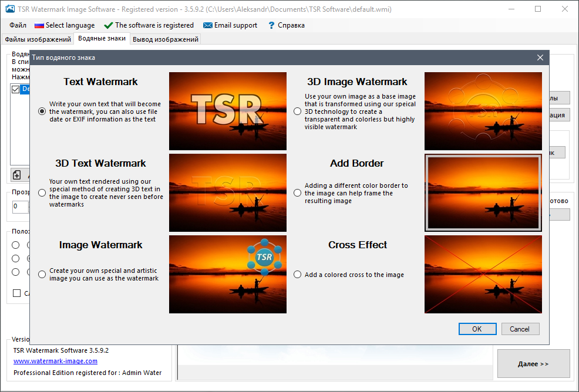Pick the 3D Image Watermark option
579x392 pixels.
297,111
